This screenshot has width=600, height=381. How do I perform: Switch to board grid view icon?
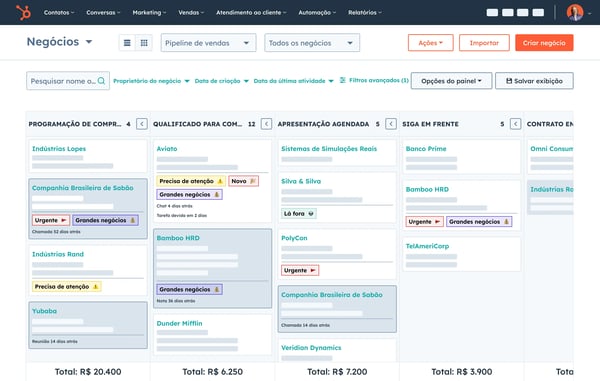(x=144, y=43)
